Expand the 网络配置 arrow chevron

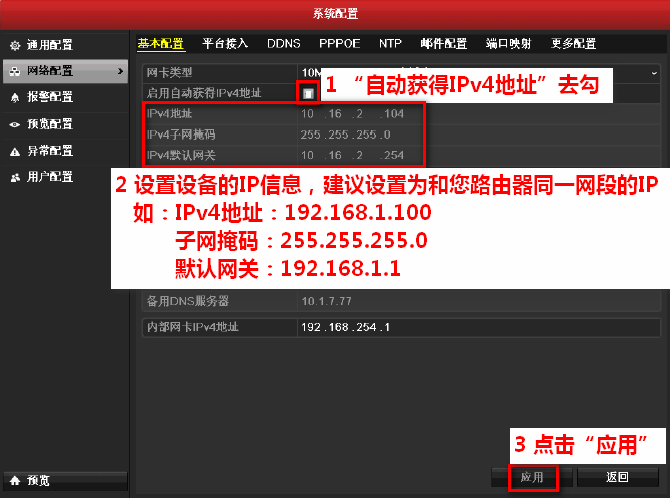(120, 71)
